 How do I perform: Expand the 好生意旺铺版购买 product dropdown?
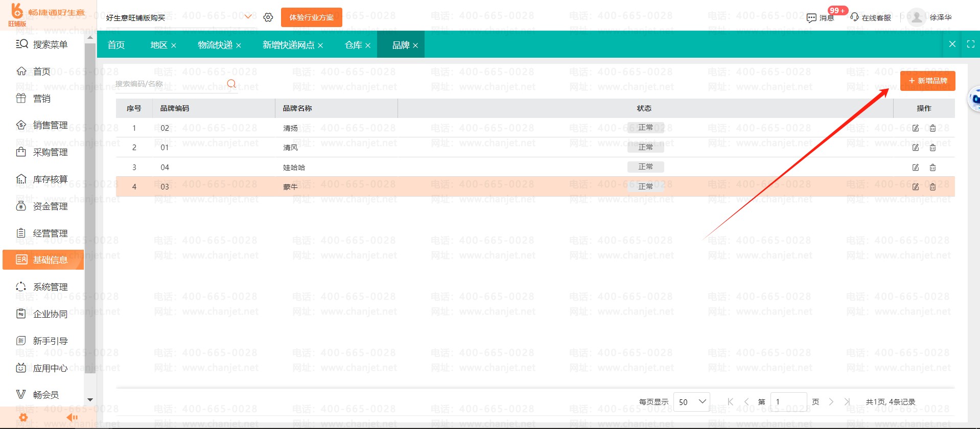(x=248, y=17)
